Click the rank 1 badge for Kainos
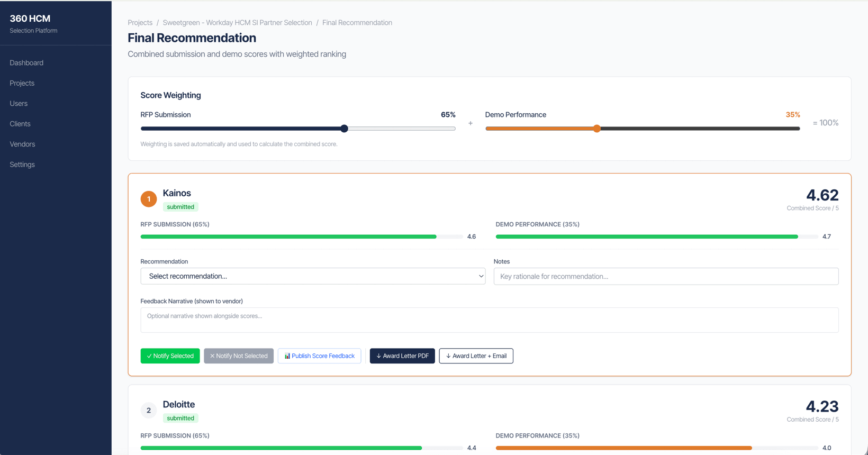 [x=149, y=199]
